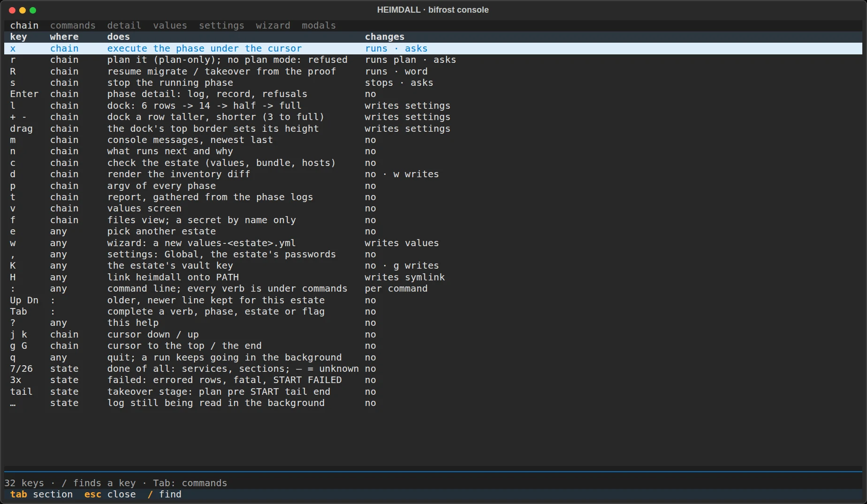Click the '/ find' footer hint
The width and height of the screenshot is (867, 504).
pos(164,494)
